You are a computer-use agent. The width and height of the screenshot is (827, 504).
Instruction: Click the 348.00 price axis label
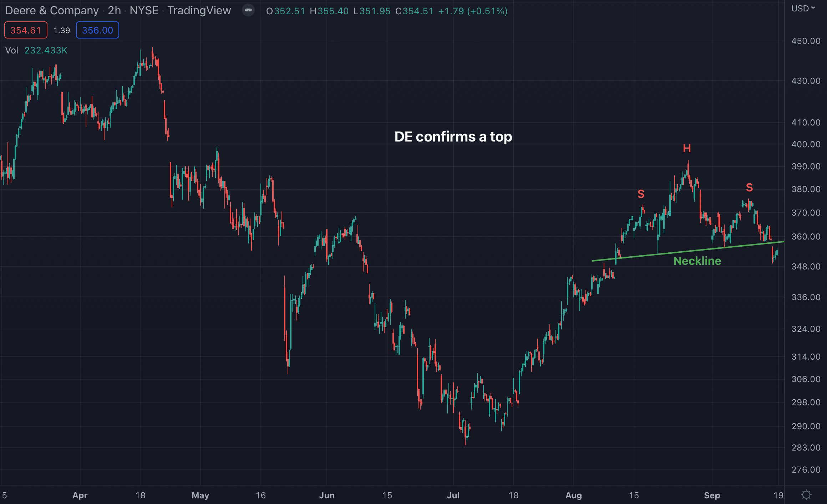(806, 267)
